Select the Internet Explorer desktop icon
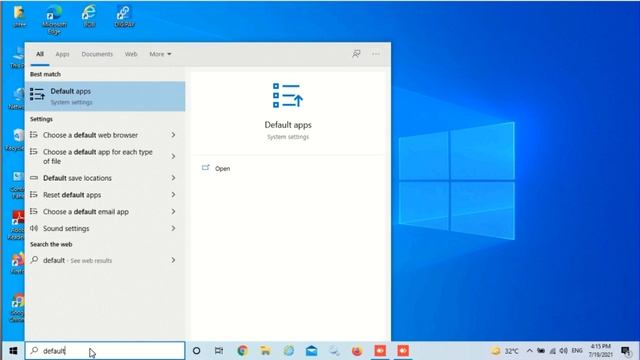 [x=89, y=16]
